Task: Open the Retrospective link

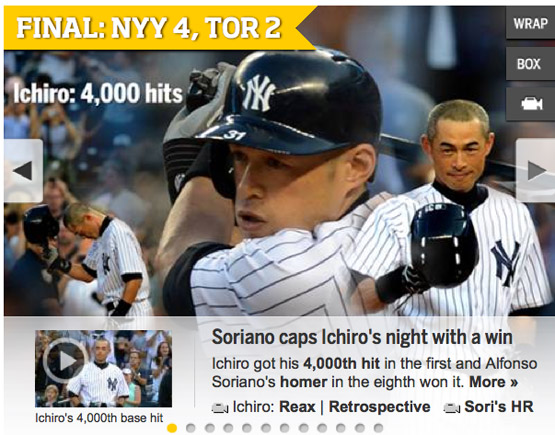Action: (x=379, y=407)
